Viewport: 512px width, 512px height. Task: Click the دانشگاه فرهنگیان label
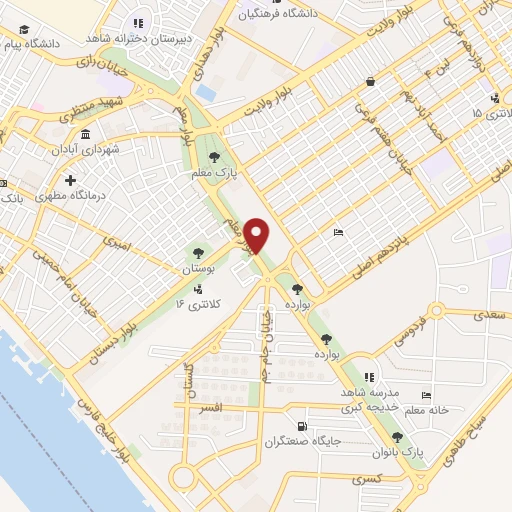(x=278, y=15)
